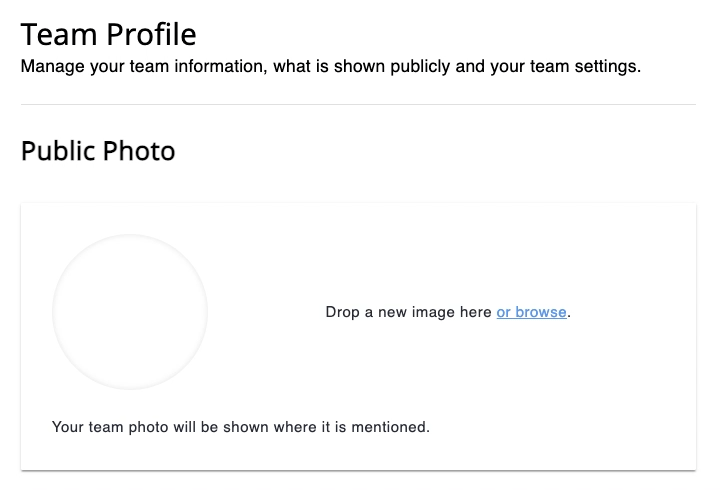This screenshot has width=720, height=494.
Task: Click the "Drop a new image here" text
Action: pyautogui.click(x=408, y=312)
